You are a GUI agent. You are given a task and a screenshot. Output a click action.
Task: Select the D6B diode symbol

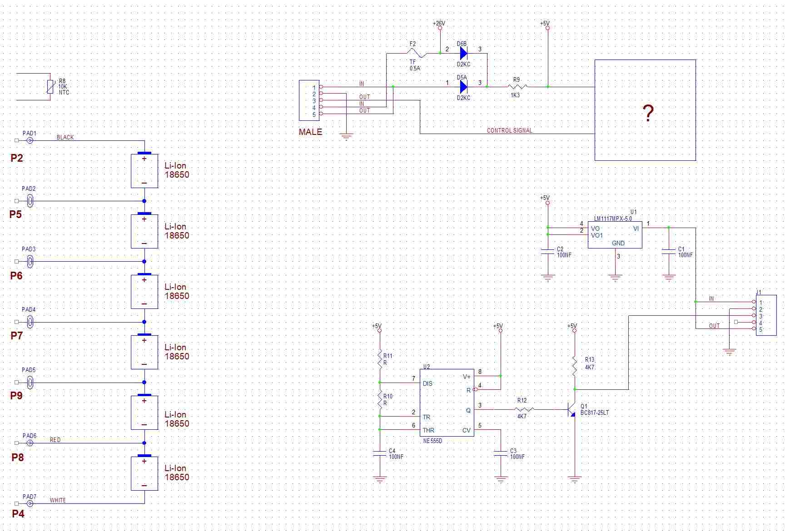(x=463, y=53)
